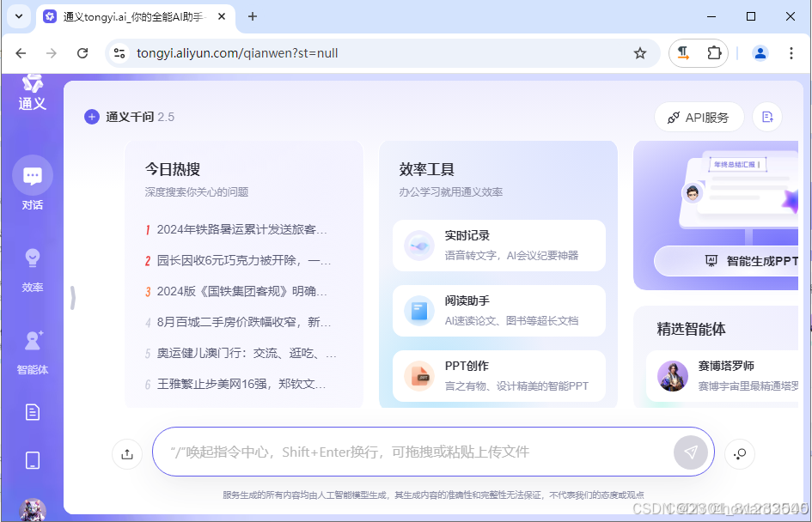Open PPT创作 tool card
The width and height of the screenshot is (812, 522).
(x=498, y=376)
